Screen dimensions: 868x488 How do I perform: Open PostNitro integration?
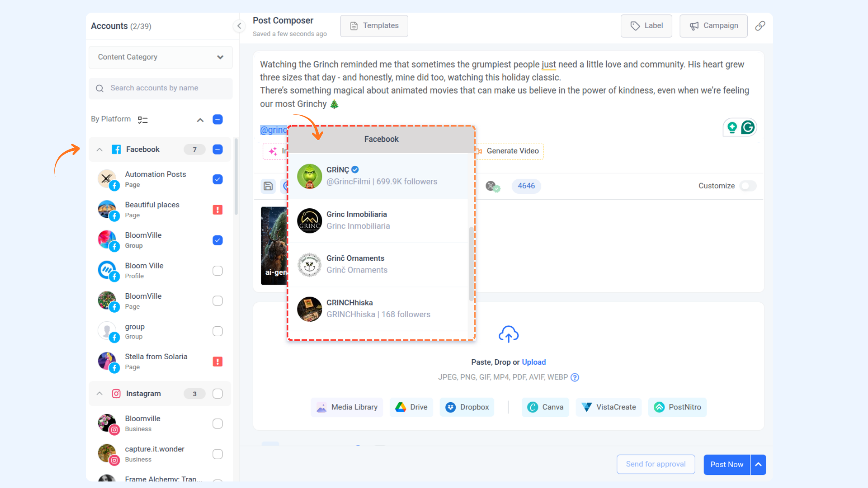(677, 407)
